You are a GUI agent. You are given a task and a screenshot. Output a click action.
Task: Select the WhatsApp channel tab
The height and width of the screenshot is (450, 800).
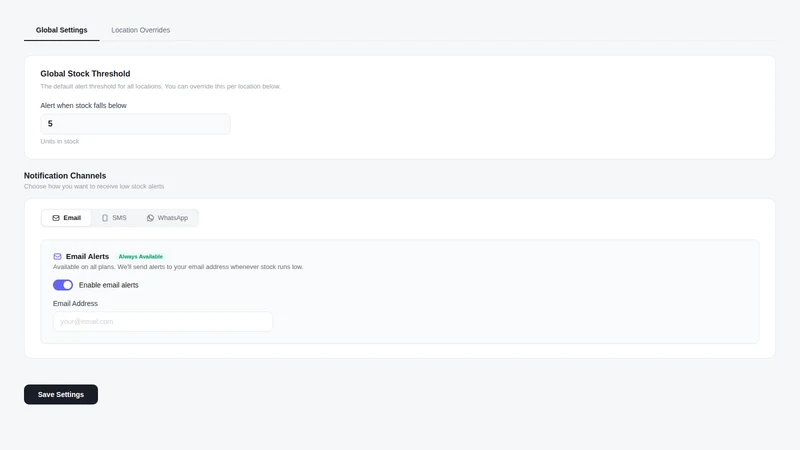click(167, 218)
